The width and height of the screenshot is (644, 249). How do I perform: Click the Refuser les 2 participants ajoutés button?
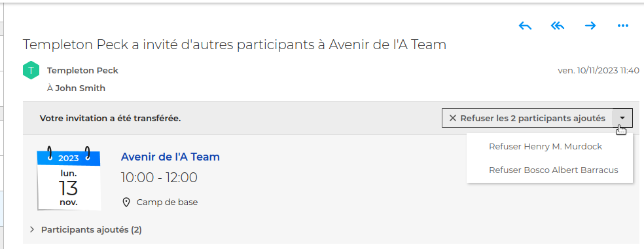[528, 119]
